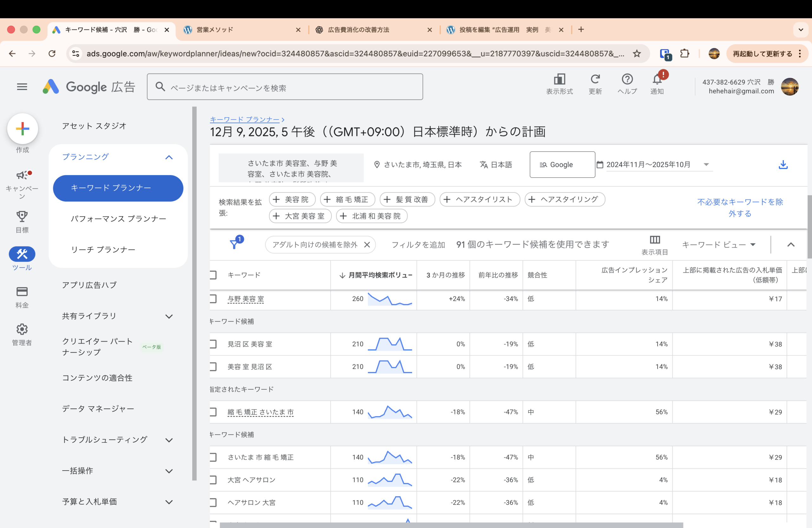Switch to the 営業メソッド browser tab

pyautogui.click(x=215, y=30)
